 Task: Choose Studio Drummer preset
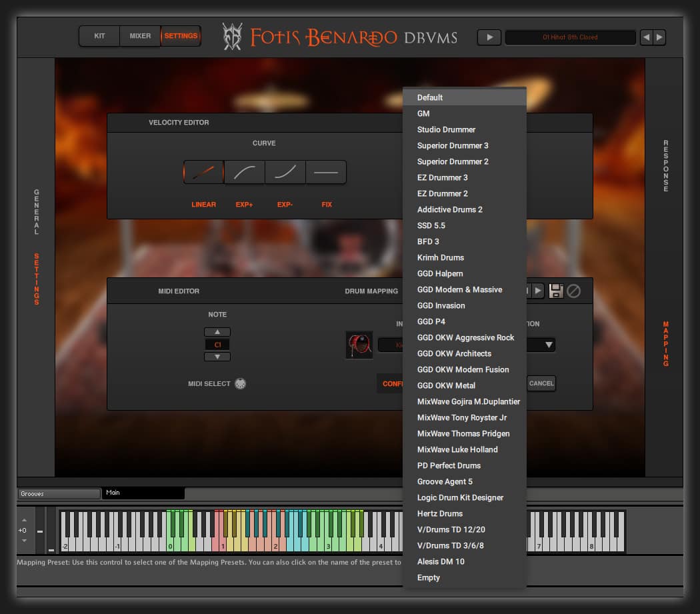point(464,129)
